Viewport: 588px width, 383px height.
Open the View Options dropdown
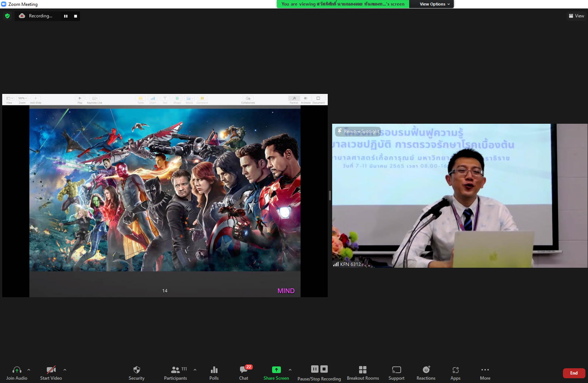(x=435, y=4)
